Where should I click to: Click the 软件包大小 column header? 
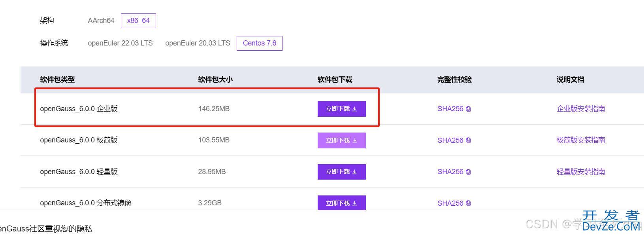[215, 80]
